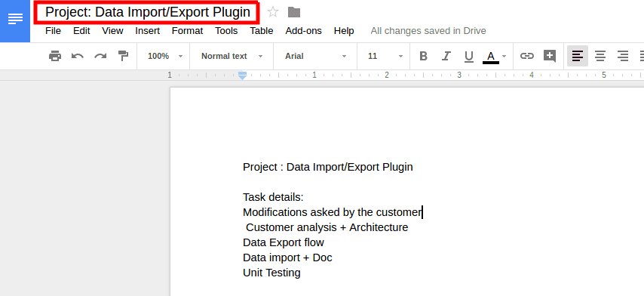
Task: Open the Add-ons menu
Action: [303, 31]
